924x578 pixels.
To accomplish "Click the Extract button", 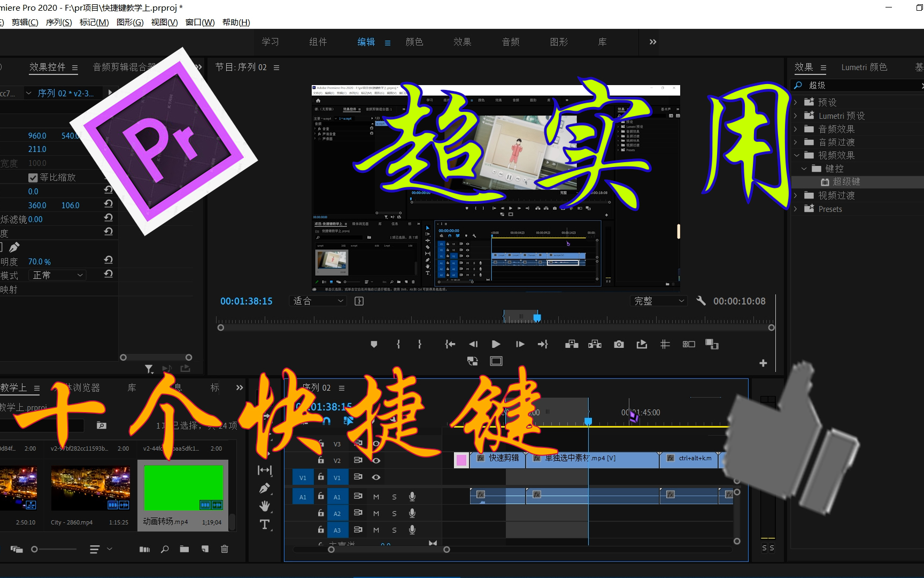I will tap(595, 344).
